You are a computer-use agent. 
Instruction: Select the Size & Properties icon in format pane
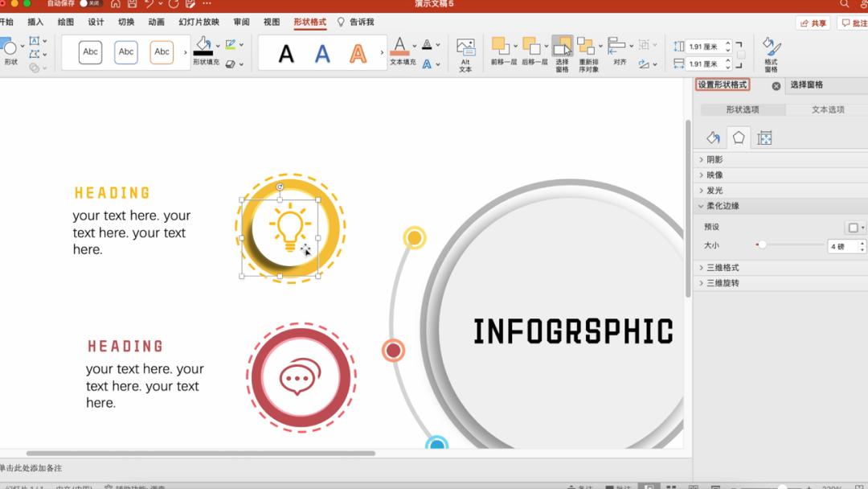[764, 138]
